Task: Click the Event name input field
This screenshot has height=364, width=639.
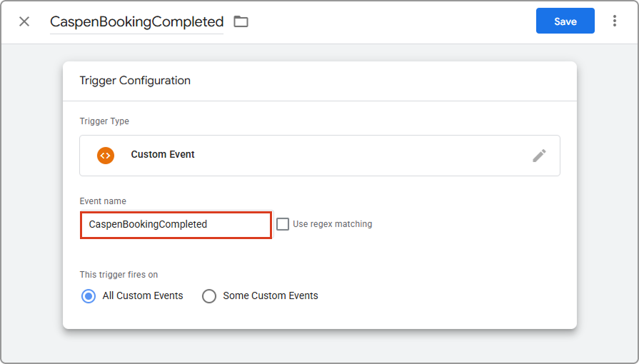Action: coord(176,224)
